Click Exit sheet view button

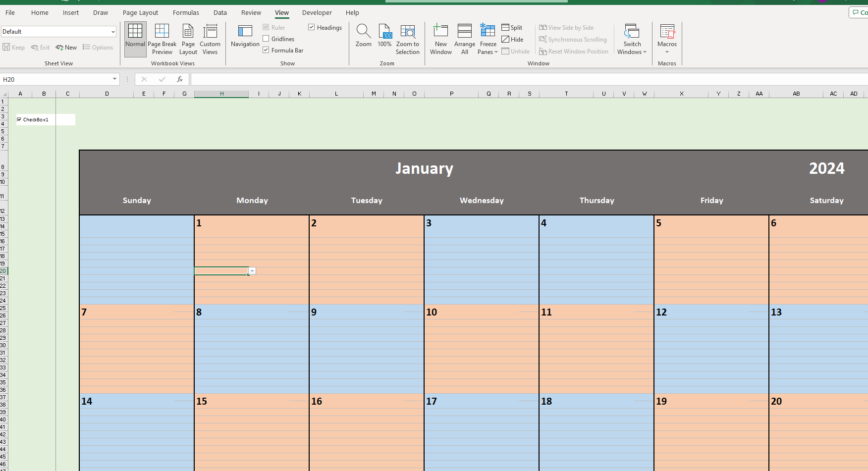40,48
